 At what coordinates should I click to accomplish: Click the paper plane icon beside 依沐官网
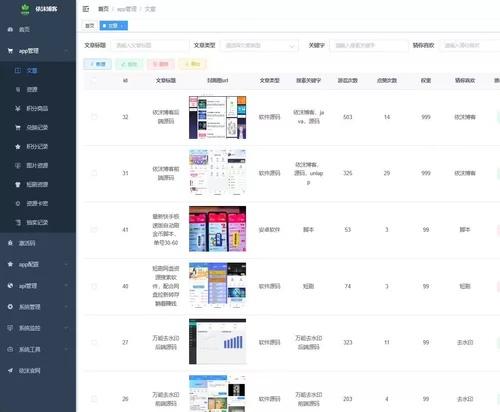tap(10, 370)
